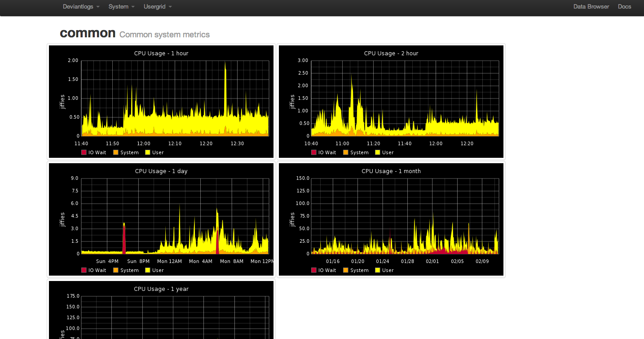Click 'Sun 4PM' label on 1 day graph
Image resolution: width=644 pixels, height=339 pixels.
tap(107, 262)
